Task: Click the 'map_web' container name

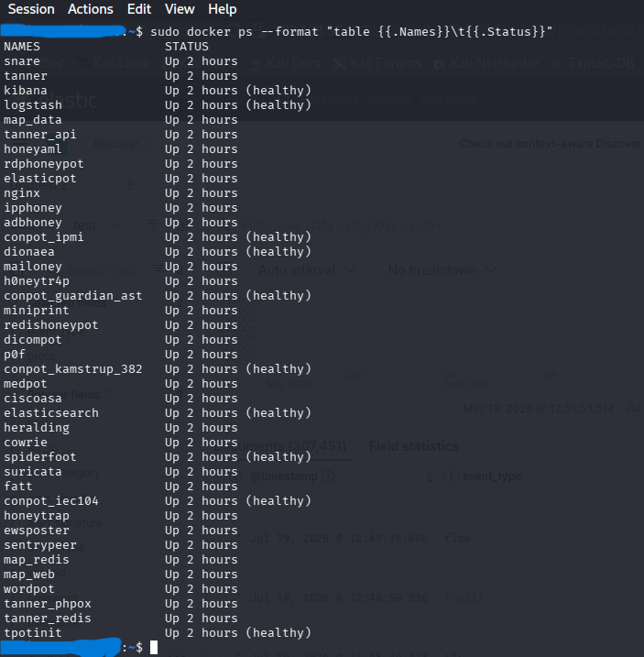Action: (29, 575)
